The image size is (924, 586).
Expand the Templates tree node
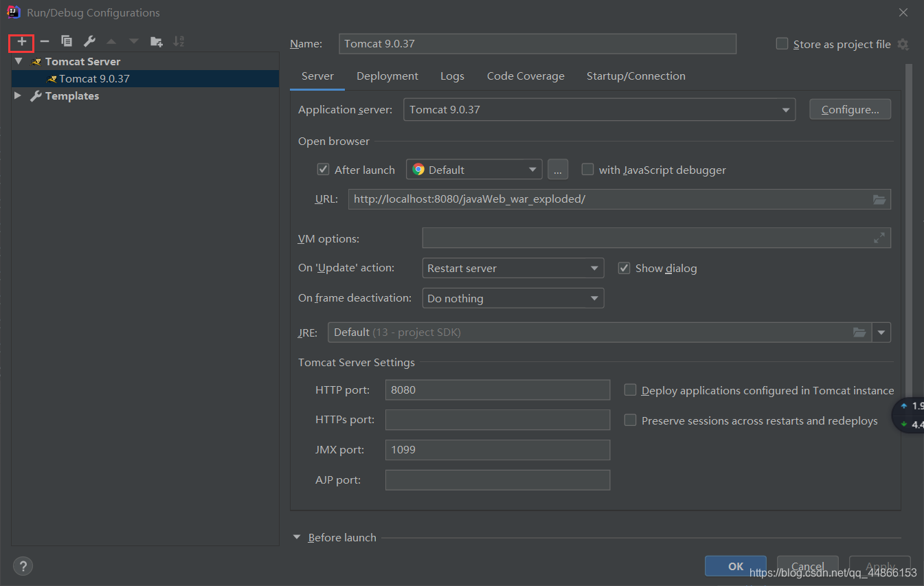[x=18, y=96]
